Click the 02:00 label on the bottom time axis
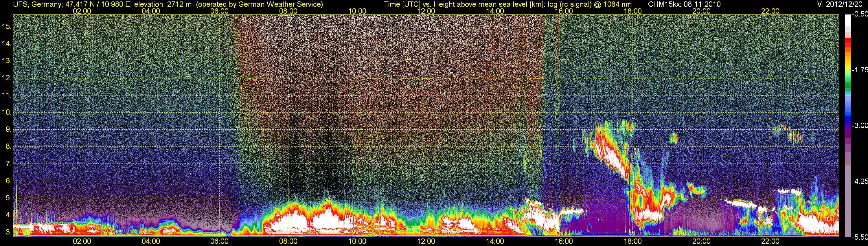Image resolution: width=868 pixels, height=246 pixels. coord(82,241)
